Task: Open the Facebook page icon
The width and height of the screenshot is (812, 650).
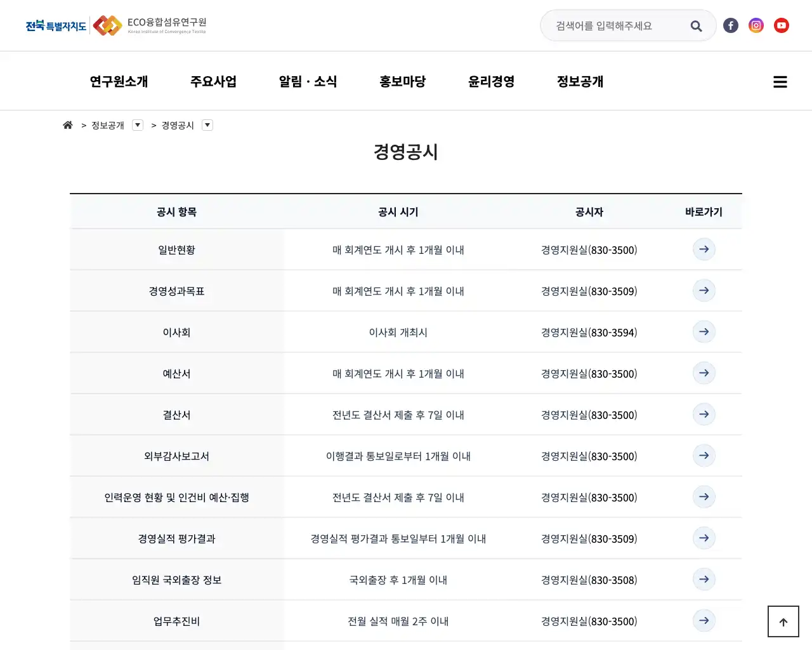Action: click(731, 25)
